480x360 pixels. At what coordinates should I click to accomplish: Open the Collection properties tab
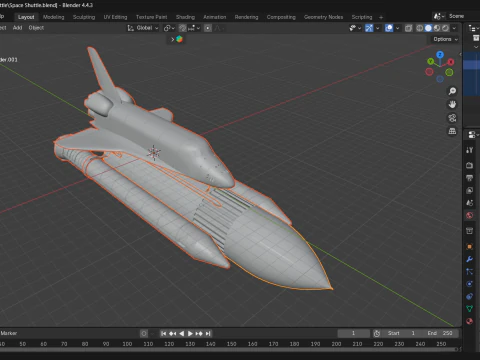point(470,231)
